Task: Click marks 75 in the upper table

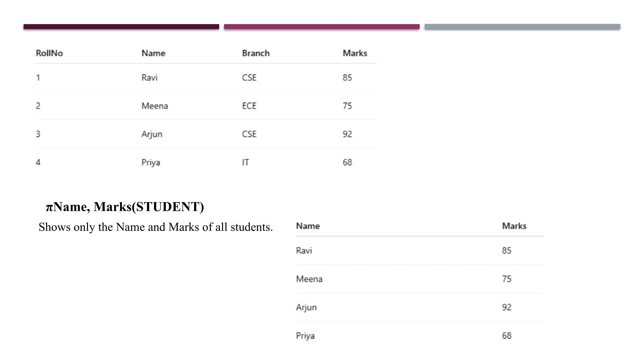Action: point(347,106)
